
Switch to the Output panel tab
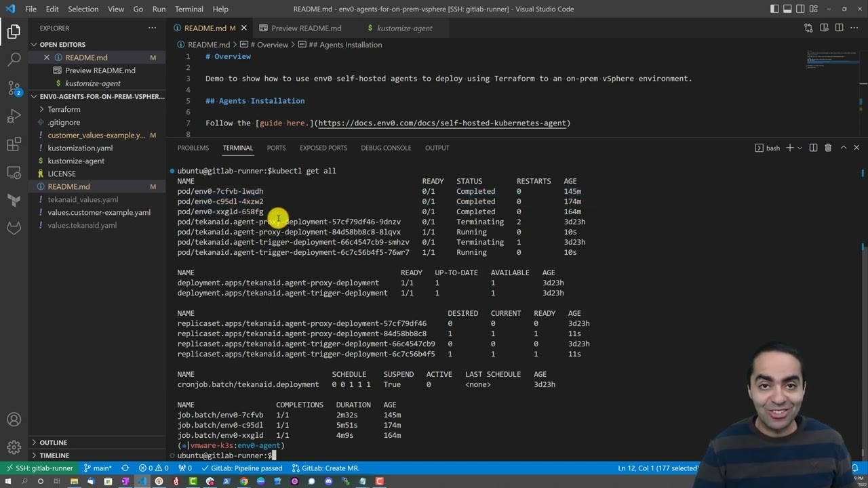tap(437, 148)
